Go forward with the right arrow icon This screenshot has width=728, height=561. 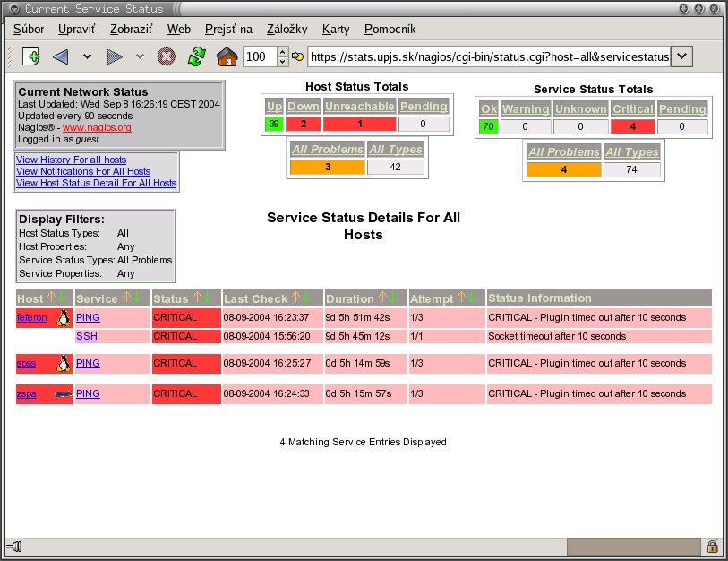click(x=115, y=56)
